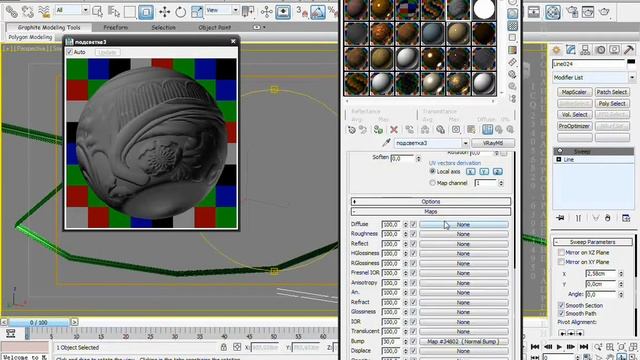
Task: Toggle the Diffuse map checkbox
Action: (413, 224)
